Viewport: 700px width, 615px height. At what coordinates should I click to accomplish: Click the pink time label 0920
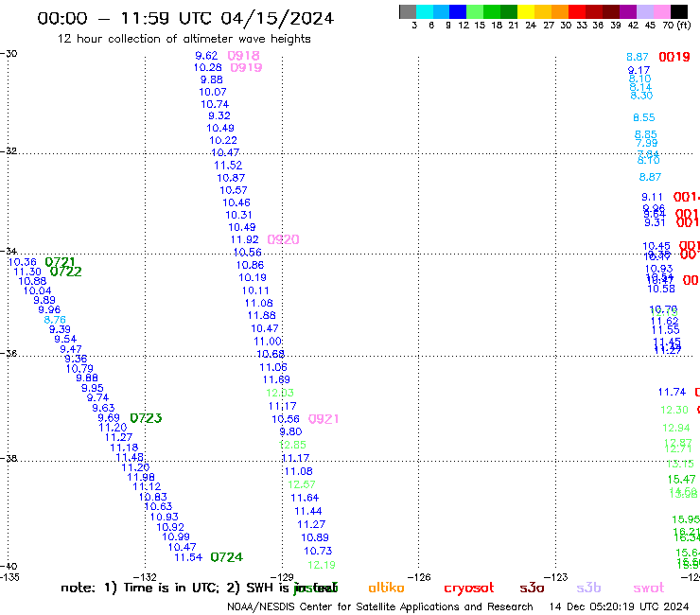pyautogui.click(x=283, y=239)
